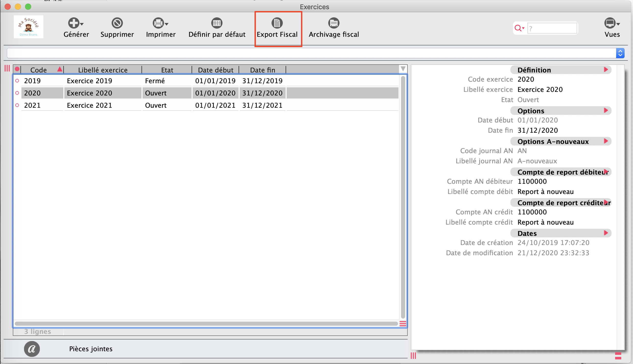Click the Pièces jointes @ icon
This screenshot has width=633, height=364.
(x=32, y=349)
